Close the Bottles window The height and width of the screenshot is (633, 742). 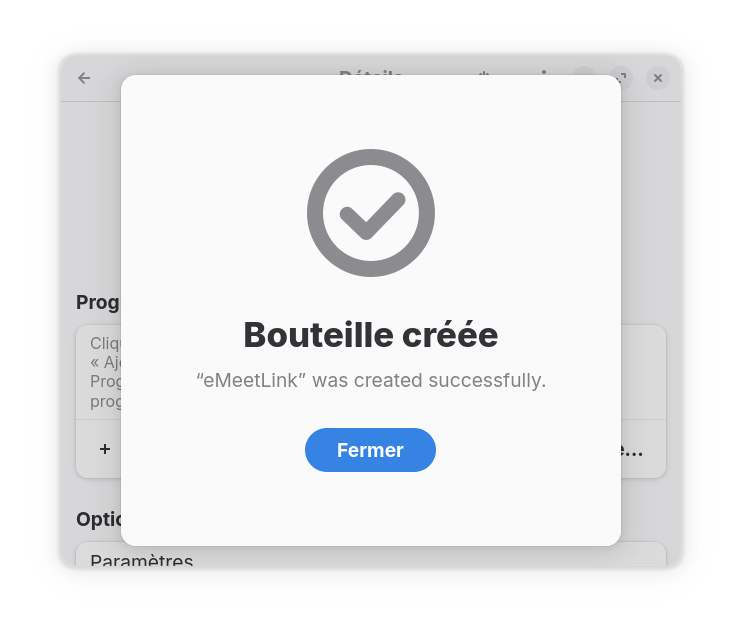(657, 78)
